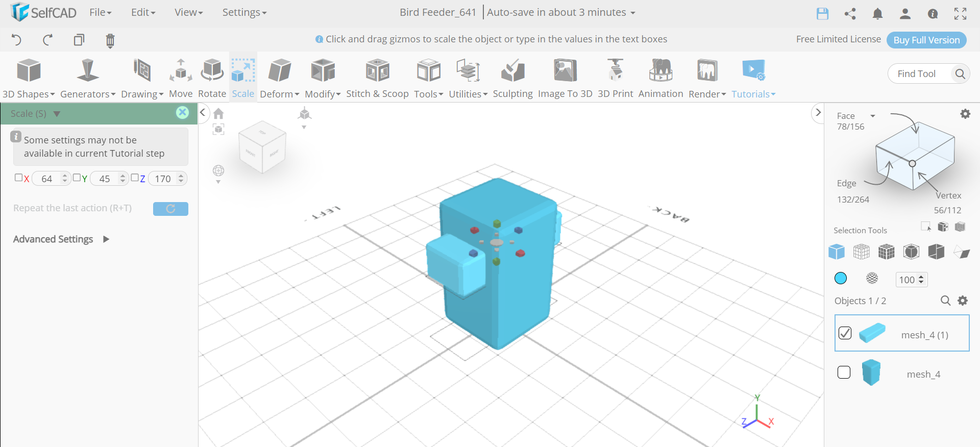This screenshot has width=980, height=447.
Task: Collapse the left panel arrow
Action: pos(203,112)
